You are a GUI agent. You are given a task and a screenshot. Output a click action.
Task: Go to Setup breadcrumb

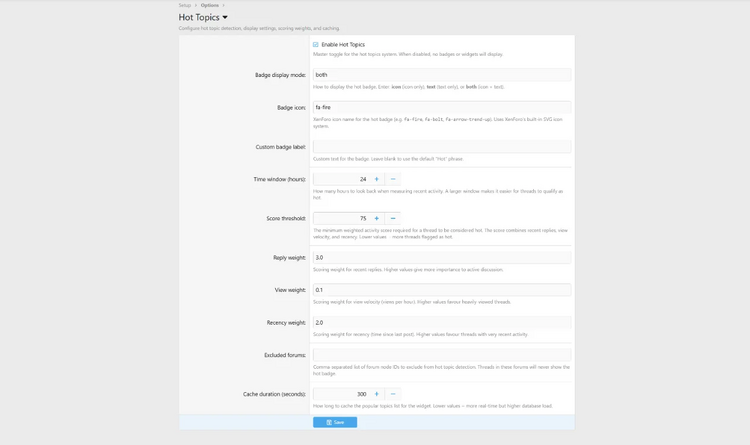[x=185, y=5]
